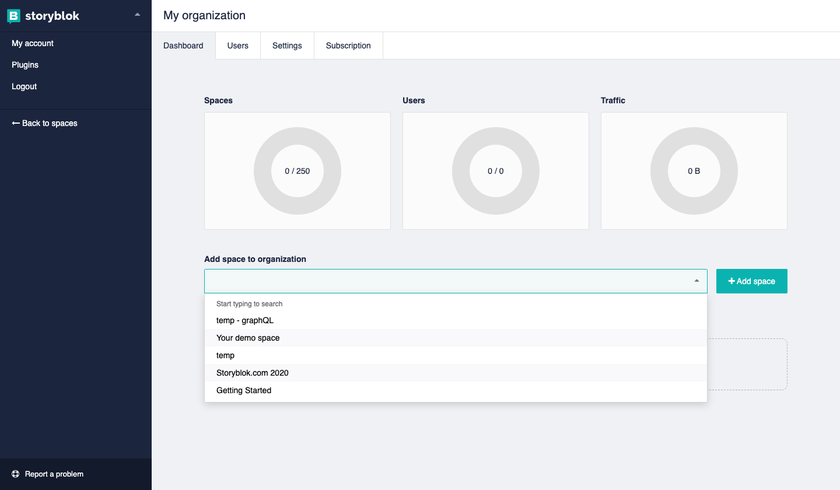Click the Traffic 0 B donut chart

[x=694, y=171]
